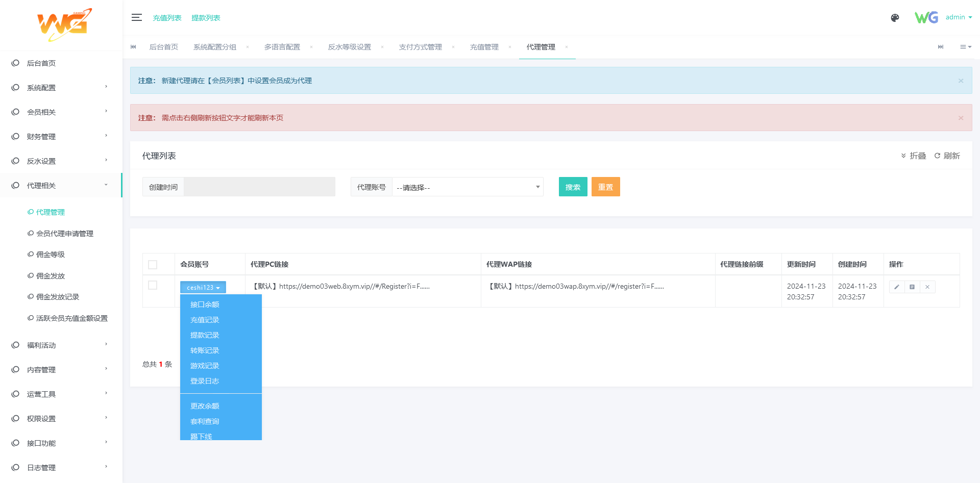The height and width of the screenshot is (483, 980).
Task: Open the admin user dropdown
Action: pyautogui.click(x=958, y=17)
